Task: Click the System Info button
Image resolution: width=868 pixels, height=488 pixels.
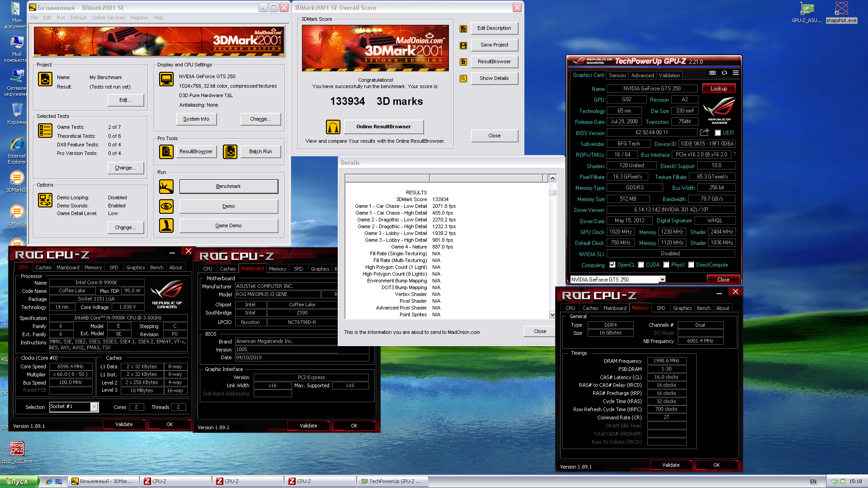Action: [196, 119]
